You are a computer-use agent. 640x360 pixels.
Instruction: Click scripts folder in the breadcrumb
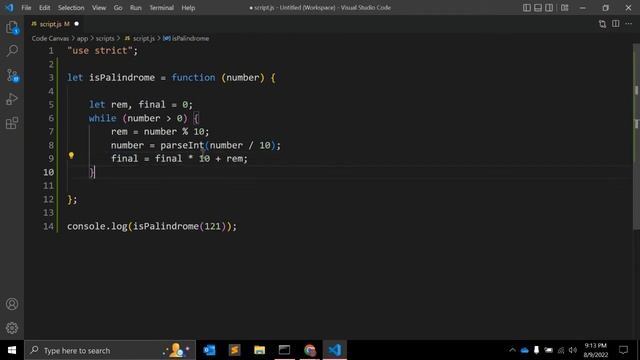(105, 38)
